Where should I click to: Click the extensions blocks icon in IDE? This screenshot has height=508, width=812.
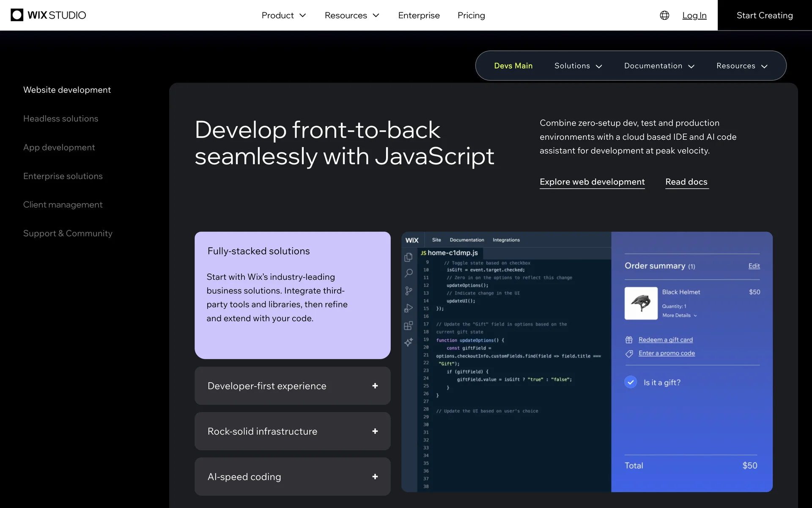coord(408,325)
